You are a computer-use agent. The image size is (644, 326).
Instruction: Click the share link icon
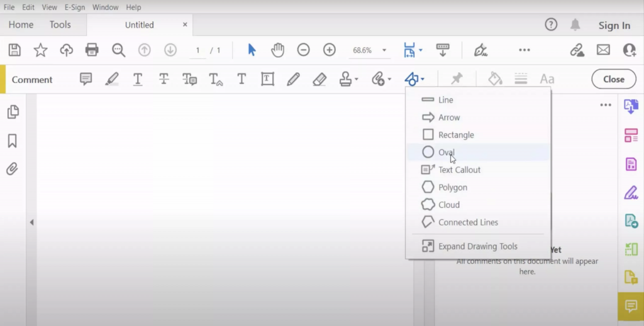point(577,50)
